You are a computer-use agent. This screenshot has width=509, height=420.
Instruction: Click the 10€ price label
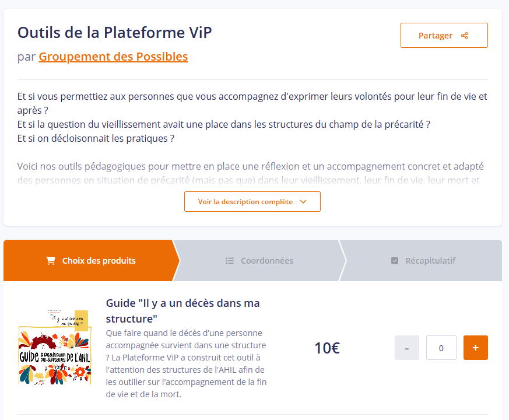coord(327,348)
